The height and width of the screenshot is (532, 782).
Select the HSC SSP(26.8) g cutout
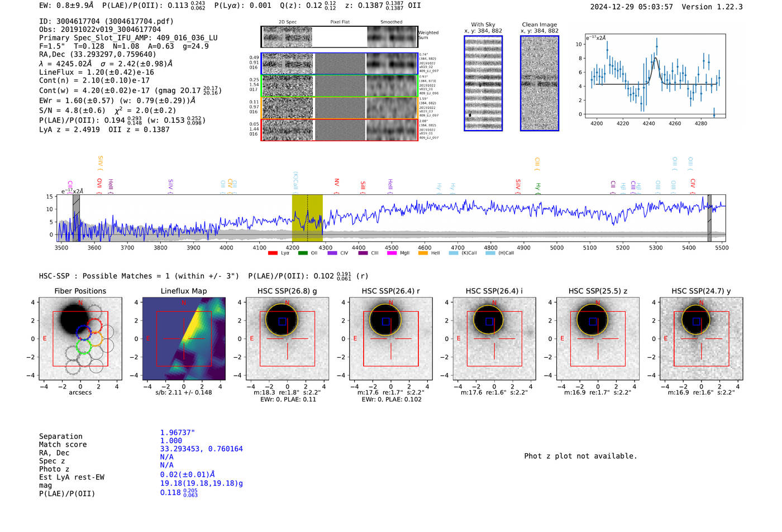pos(287,339)
